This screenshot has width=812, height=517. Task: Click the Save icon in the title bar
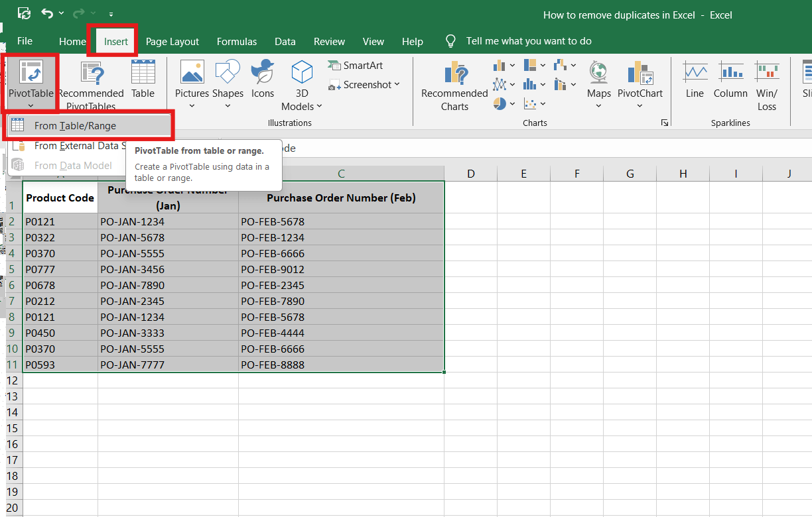click(x=24, y=13)
